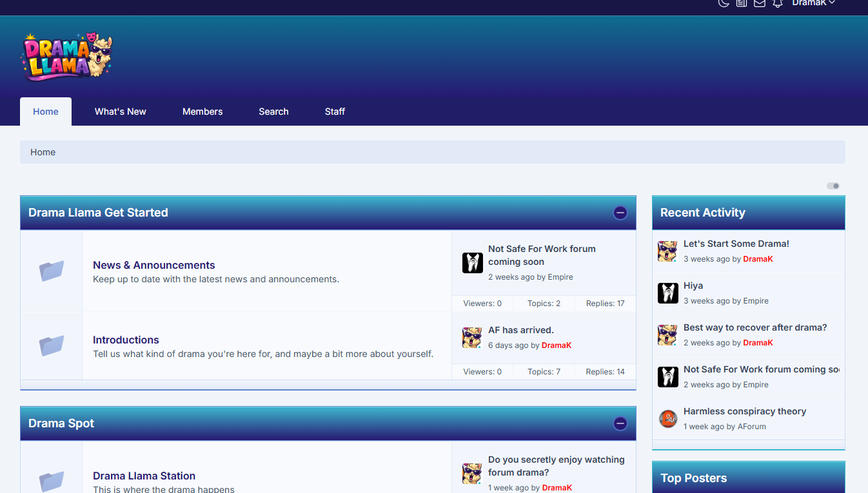Collapse the Drama Llama Get Started category

[x=620, y=213]
